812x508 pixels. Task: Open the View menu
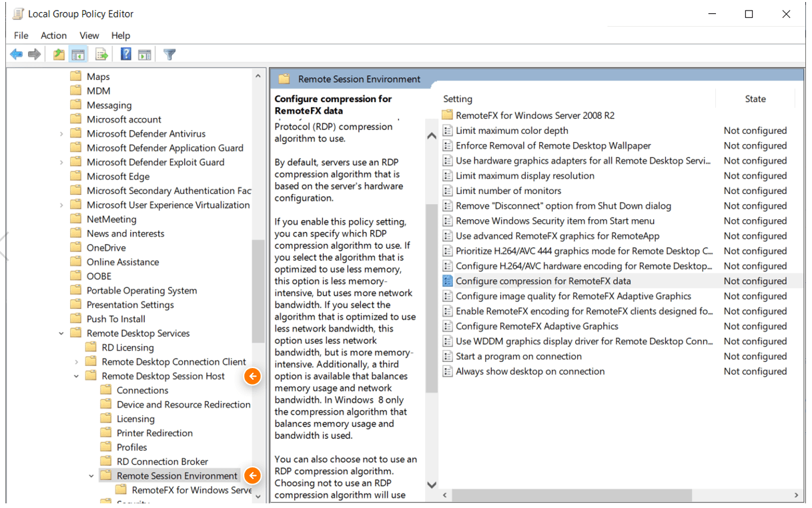tap(89, 35)
